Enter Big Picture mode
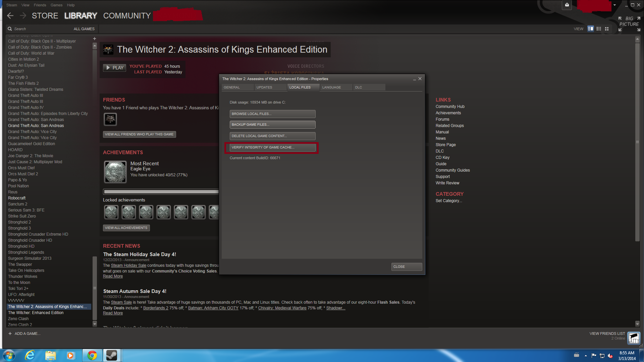Image resolution: width=644 pixels, height=362 pixels. 629,21
